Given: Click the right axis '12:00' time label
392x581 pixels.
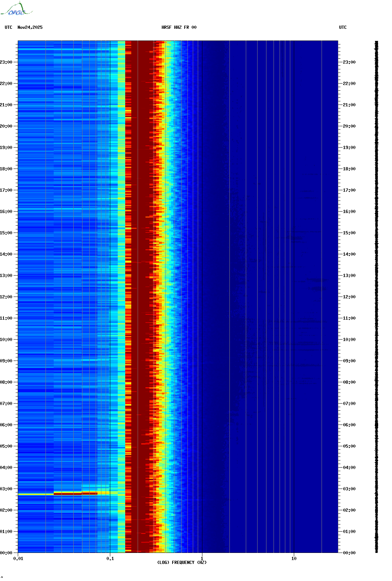Looking at the screenshot, I should [x=349, y=297].
